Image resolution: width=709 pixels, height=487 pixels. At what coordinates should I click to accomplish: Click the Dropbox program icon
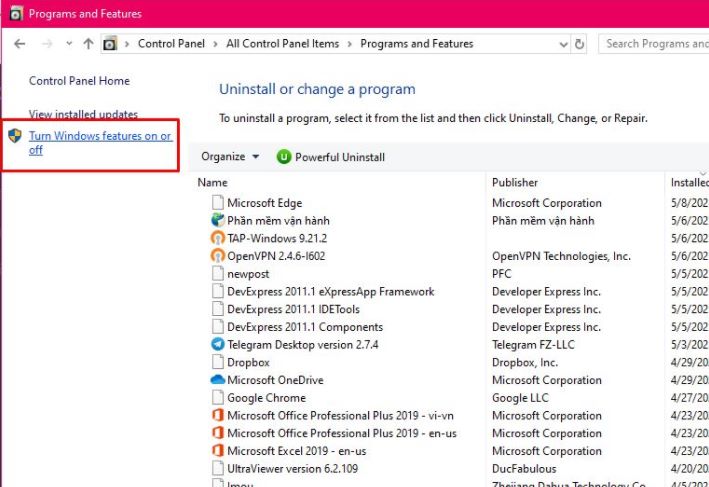point(217,362)
